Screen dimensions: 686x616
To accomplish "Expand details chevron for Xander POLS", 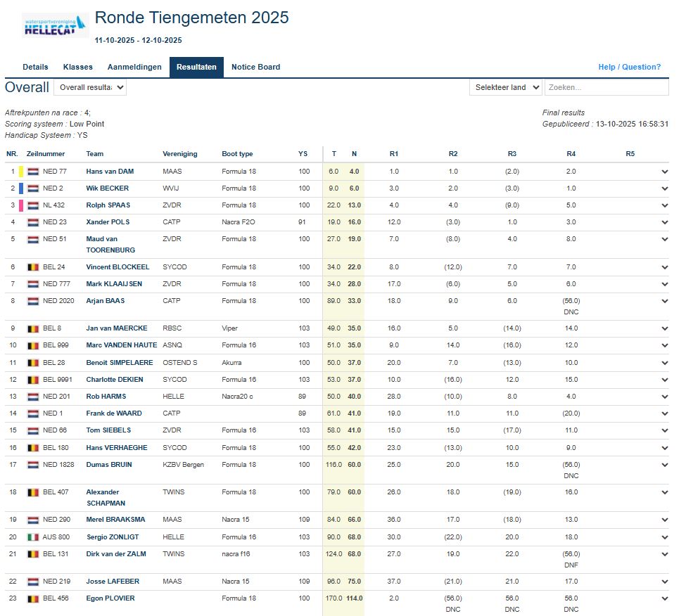I will click(664, 222).
